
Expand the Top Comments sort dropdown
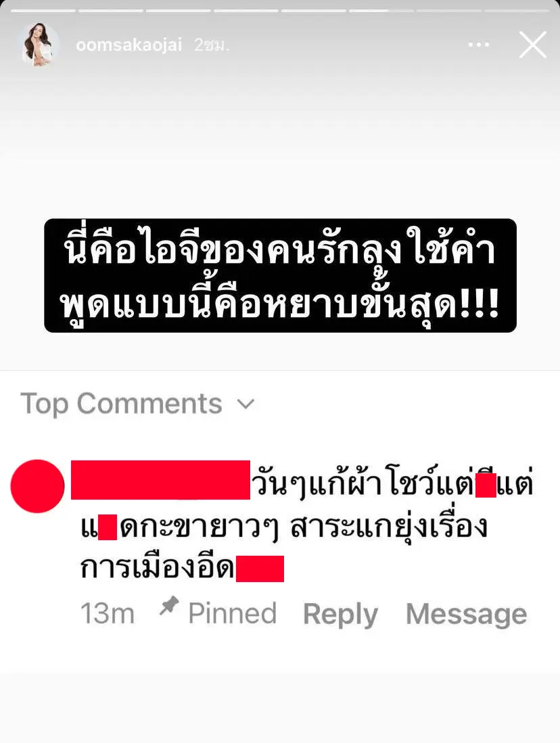[137, 404]
